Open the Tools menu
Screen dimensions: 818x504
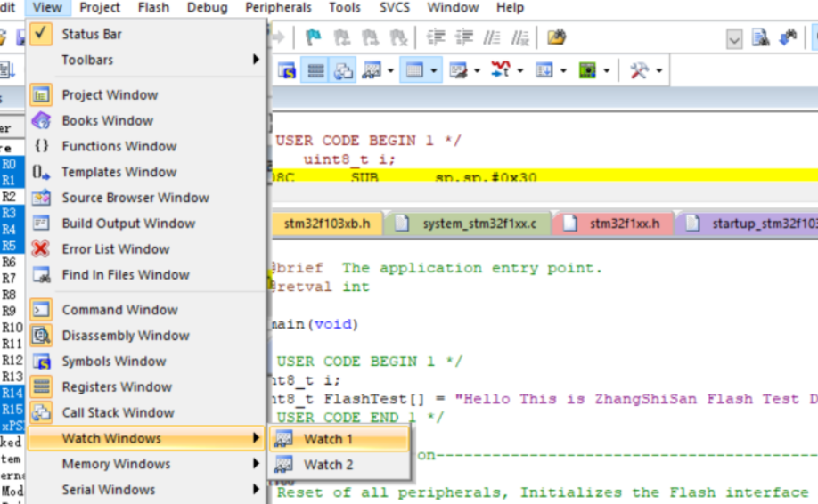pyautogui.click(x=344, y=8)
